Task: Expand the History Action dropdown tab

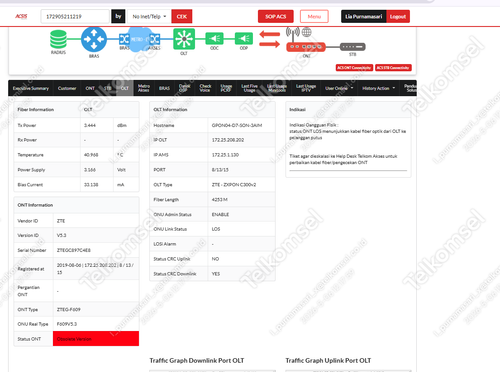Action: 379,88
